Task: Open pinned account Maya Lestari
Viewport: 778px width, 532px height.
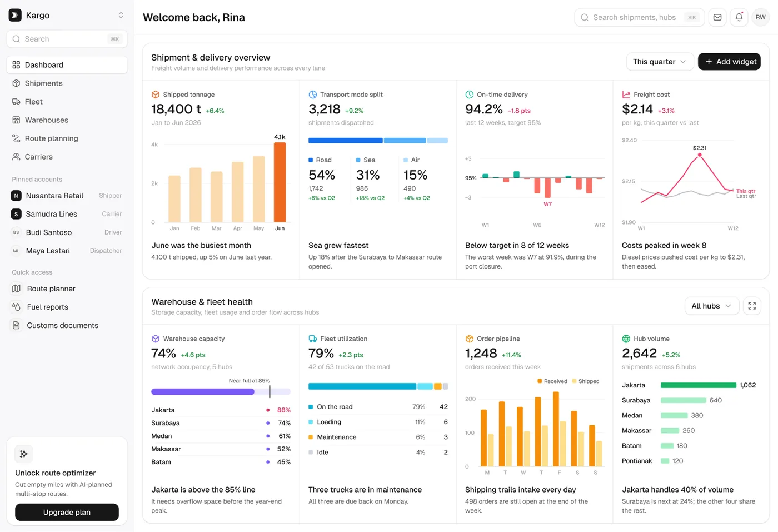Action: point(67,251)
